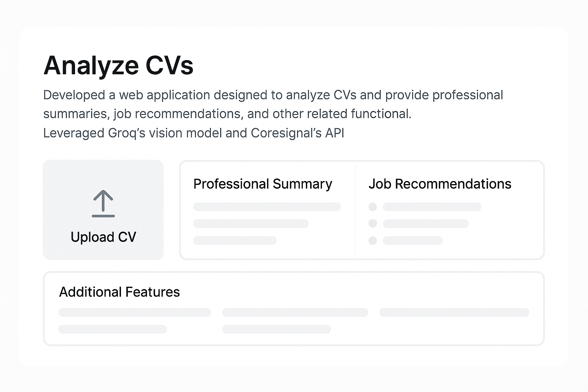Select the second Job Recommendations bullet dot
Screen dimensions: 588x392
372,224
